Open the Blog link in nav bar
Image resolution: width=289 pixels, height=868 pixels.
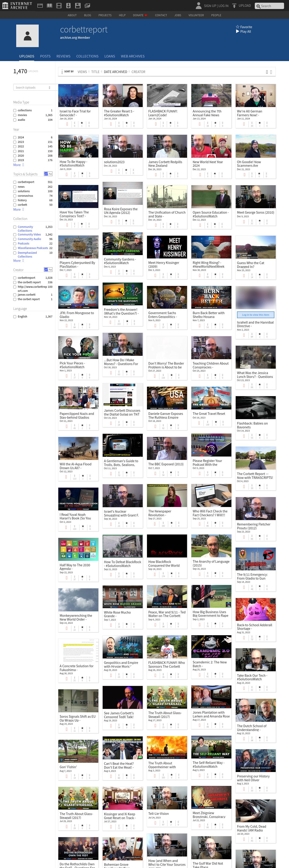click(x=88, y=15)
